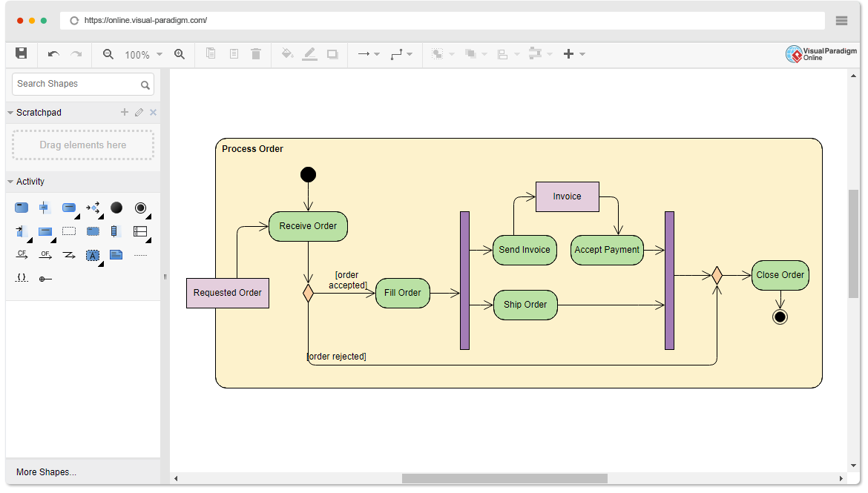This screenshot has width=868, height=493.
Task: Click the search magnifier in Search Shapes
Action: (145, 85)
